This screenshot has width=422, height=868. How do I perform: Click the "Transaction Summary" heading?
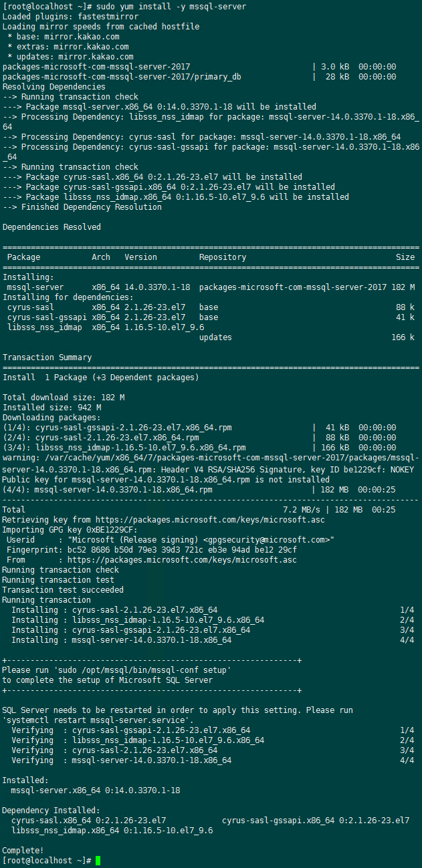pos(47,357)
